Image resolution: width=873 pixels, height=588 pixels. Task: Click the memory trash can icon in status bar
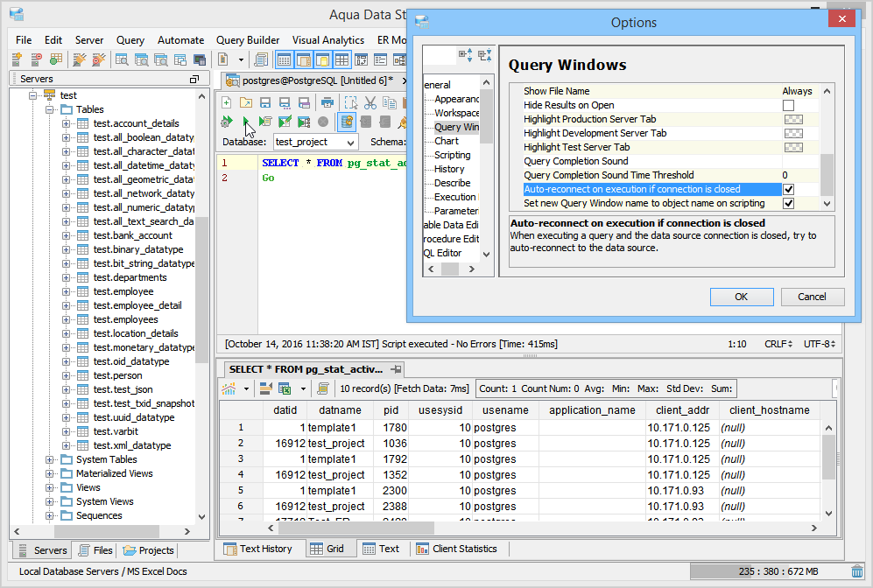tap(857, 571)
